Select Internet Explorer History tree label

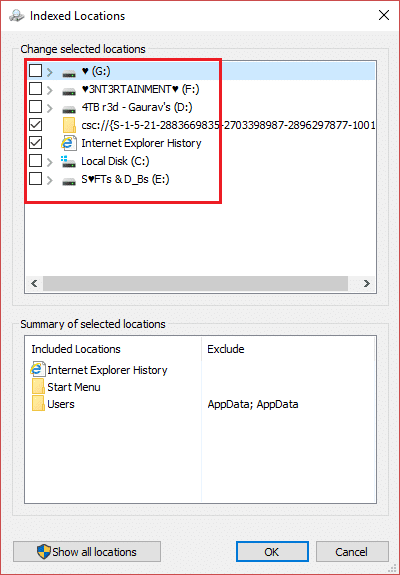pos(141,143)
